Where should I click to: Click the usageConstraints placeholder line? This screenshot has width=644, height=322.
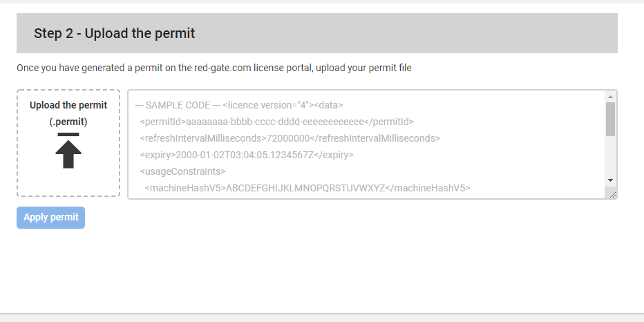tap(183, 171)
